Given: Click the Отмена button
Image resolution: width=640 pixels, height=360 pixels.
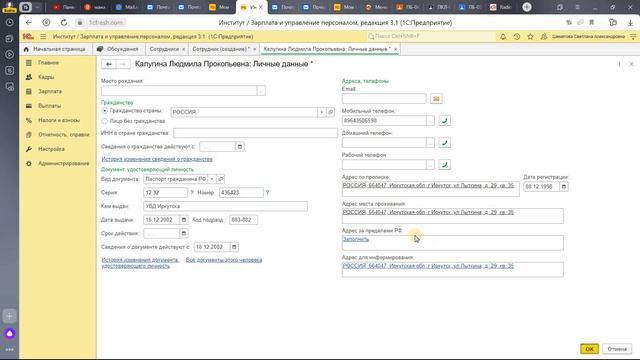Looking at the screenshot, I should click(617, 349).
